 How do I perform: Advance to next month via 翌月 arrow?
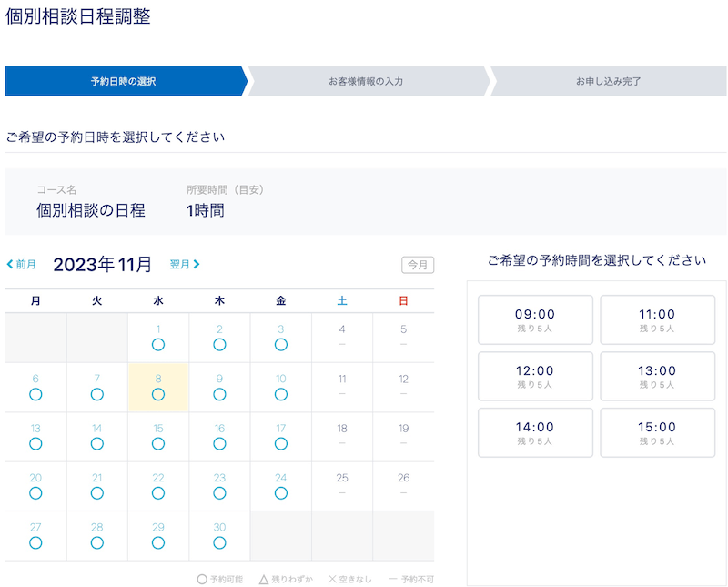coord(185,265)
